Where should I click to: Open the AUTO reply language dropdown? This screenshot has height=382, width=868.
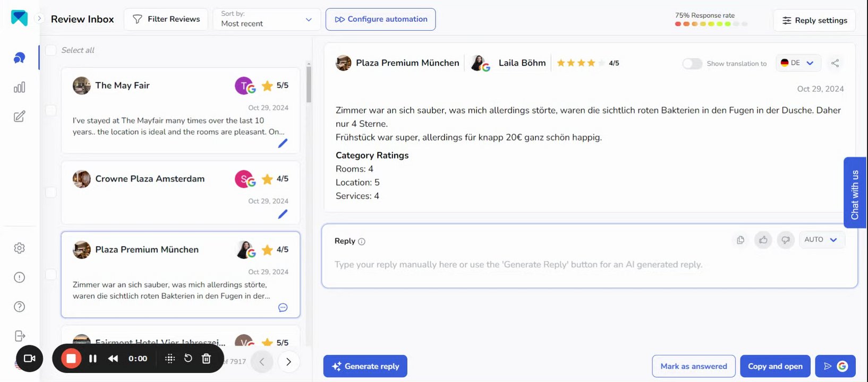(x=821, y=240)
